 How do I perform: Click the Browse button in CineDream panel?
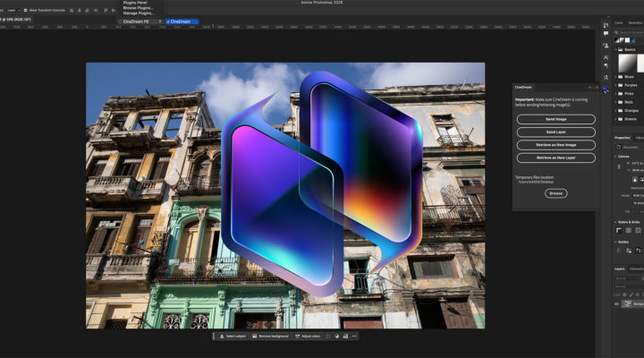[x=555, y=193]
